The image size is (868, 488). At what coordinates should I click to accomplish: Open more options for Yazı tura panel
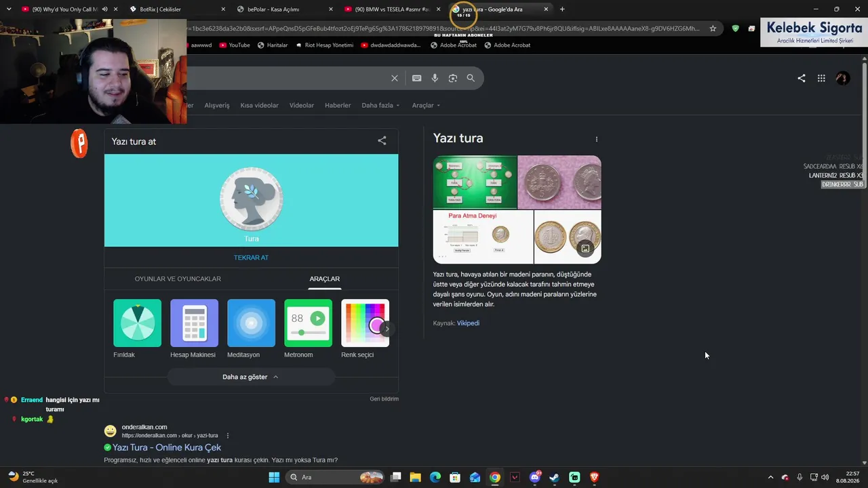pyautogui.click(x=597, y=139)
